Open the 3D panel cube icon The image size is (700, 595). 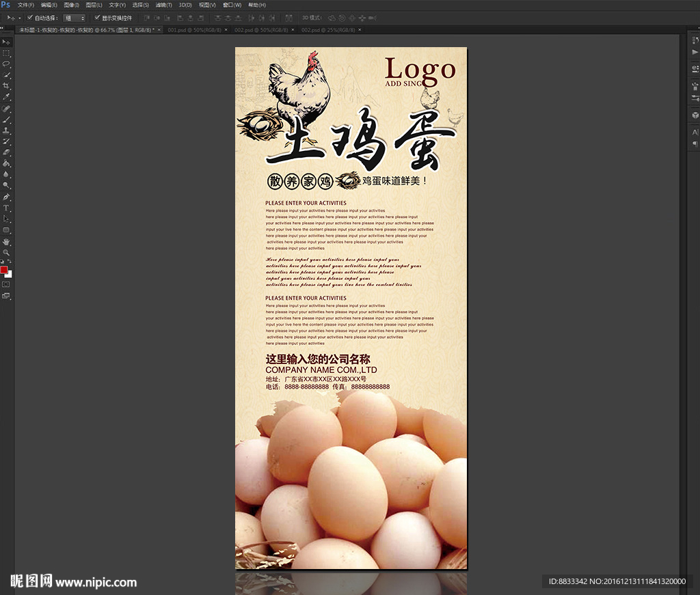(x=695, y=115)
